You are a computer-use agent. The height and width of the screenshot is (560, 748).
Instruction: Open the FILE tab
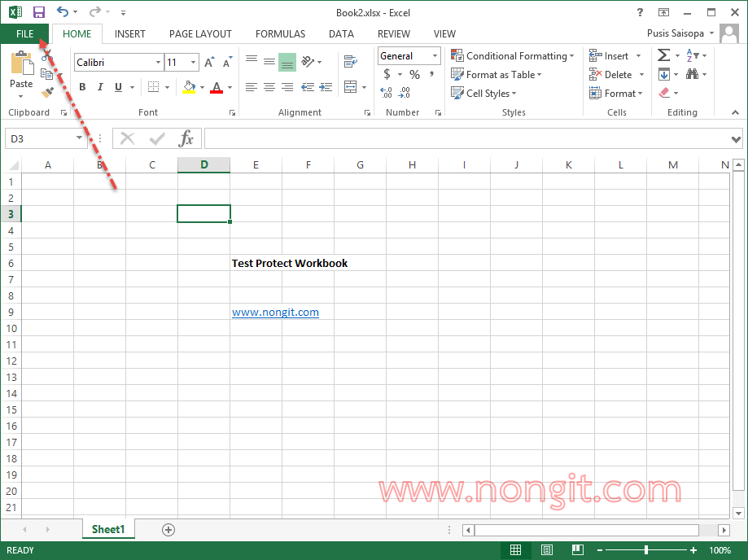(24, 34)
